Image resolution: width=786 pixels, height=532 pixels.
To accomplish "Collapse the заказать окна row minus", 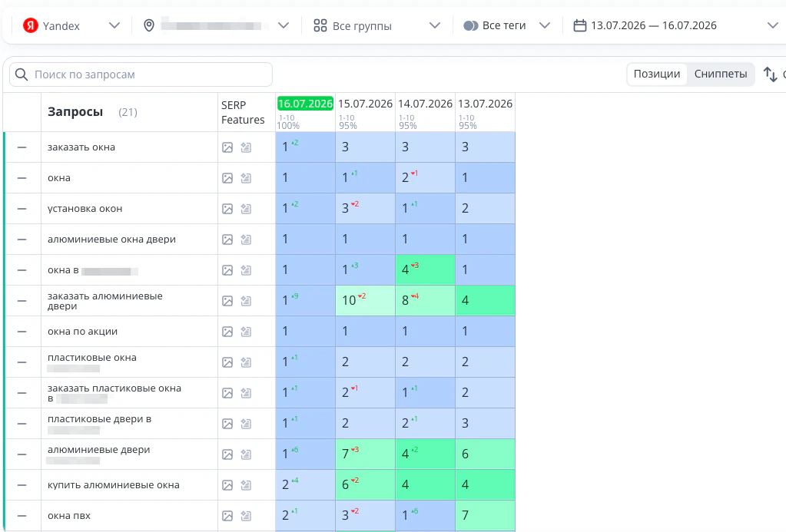I will pyautogui.click(x=22, y=147).
